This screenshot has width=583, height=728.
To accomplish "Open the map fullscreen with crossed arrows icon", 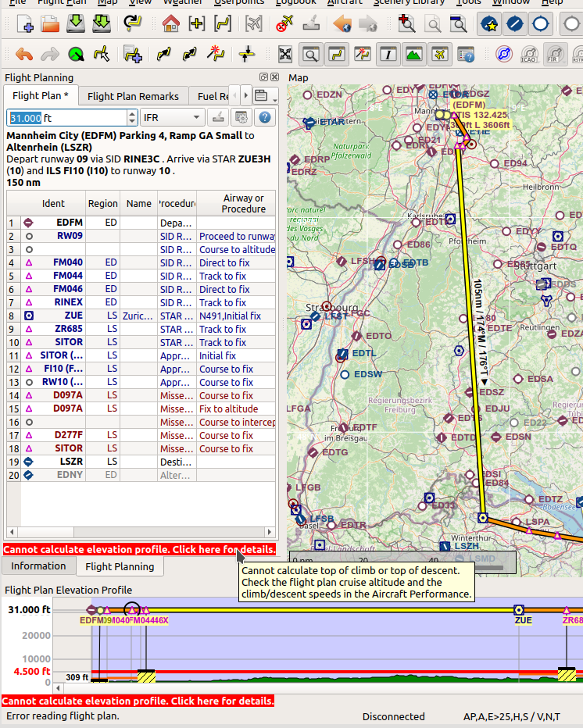I will coord(285,55).
